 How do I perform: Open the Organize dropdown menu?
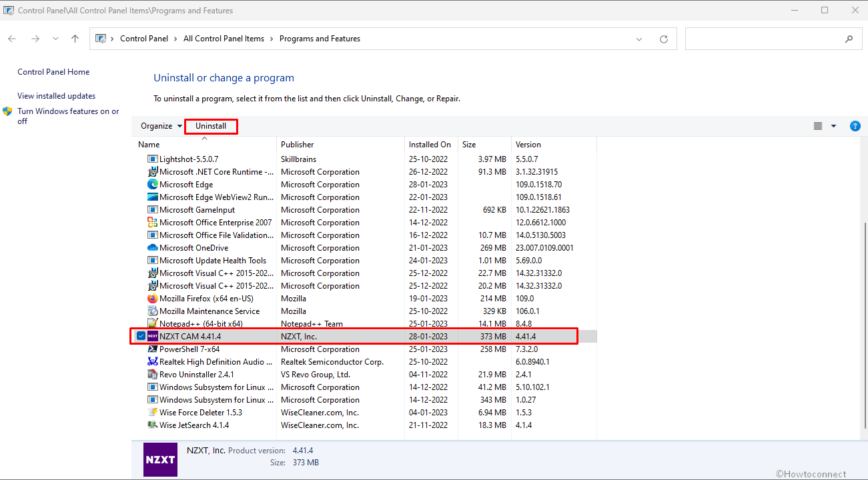click(161, 126)
